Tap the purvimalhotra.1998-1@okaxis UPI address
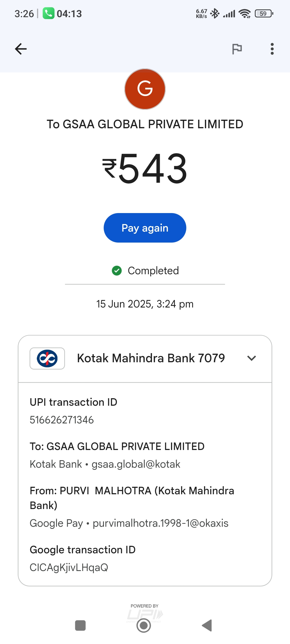The image size is (290, 644). click(x=160, y=523)
